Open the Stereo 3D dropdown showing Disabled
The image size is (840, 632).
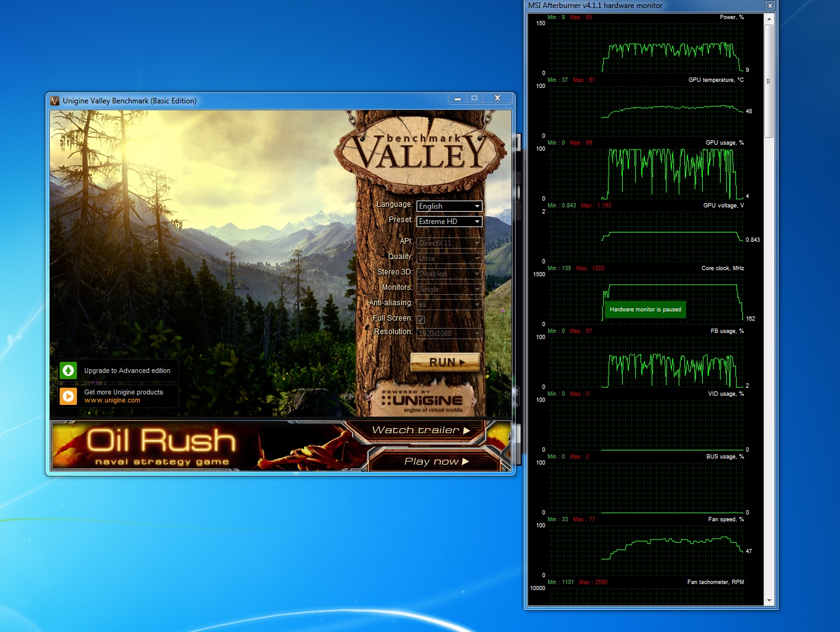click(449, 274)
